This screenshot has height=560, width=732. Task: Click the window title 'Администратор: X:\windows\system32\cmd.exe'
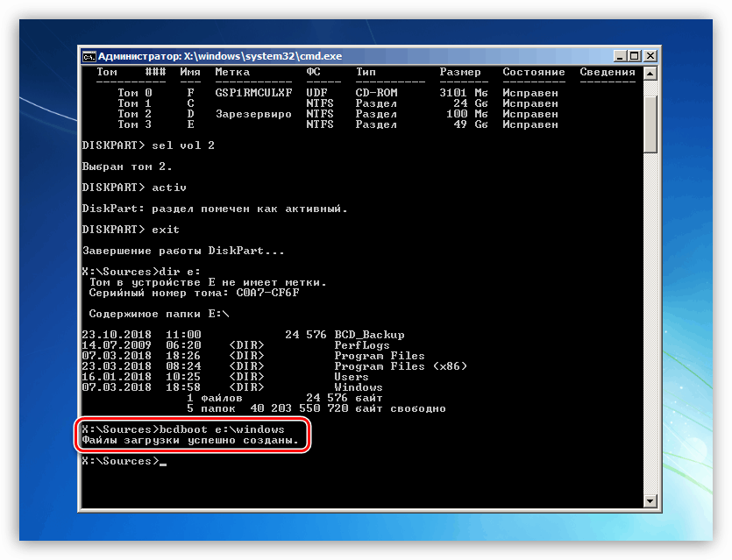(220, 56)
